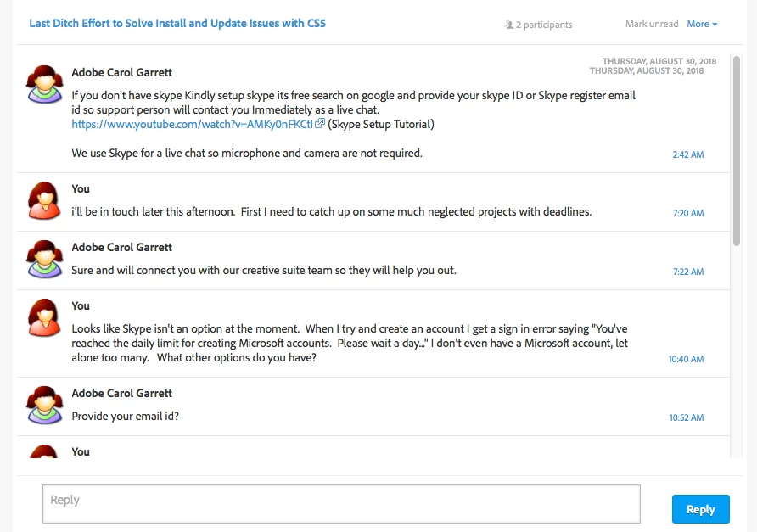Click your avatar beside the 10:40 AM message
The height and width of the screenshot is (532, 757).
(x=44, y=317)
